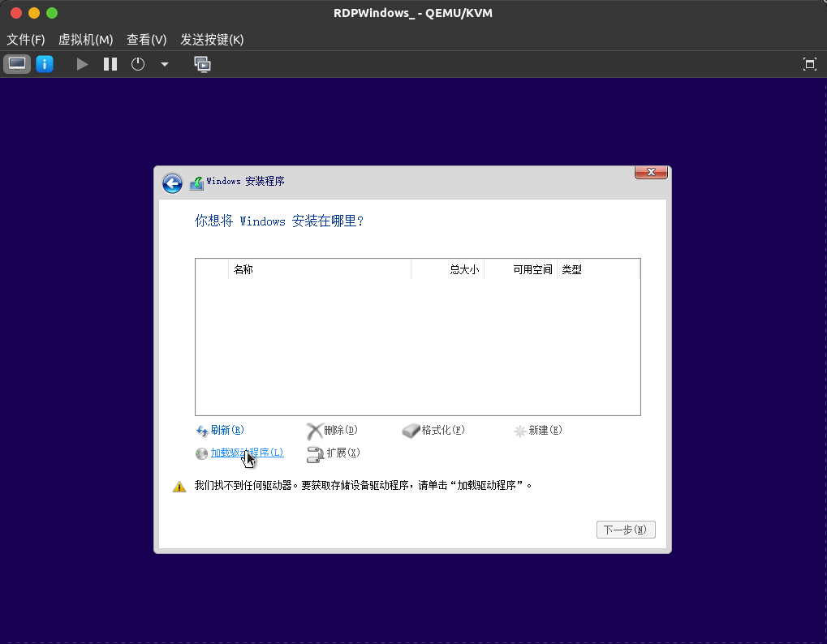This screenshot has width=827, height=644.
Task: Click the delete X icon
Action: [x=314, y=431]
